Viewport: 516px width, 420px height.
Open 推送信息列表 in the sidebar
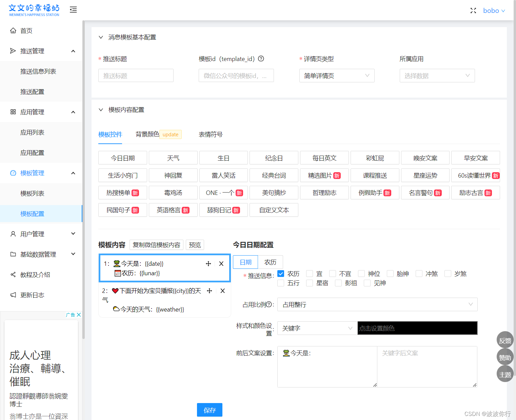(x=38, y=71)
